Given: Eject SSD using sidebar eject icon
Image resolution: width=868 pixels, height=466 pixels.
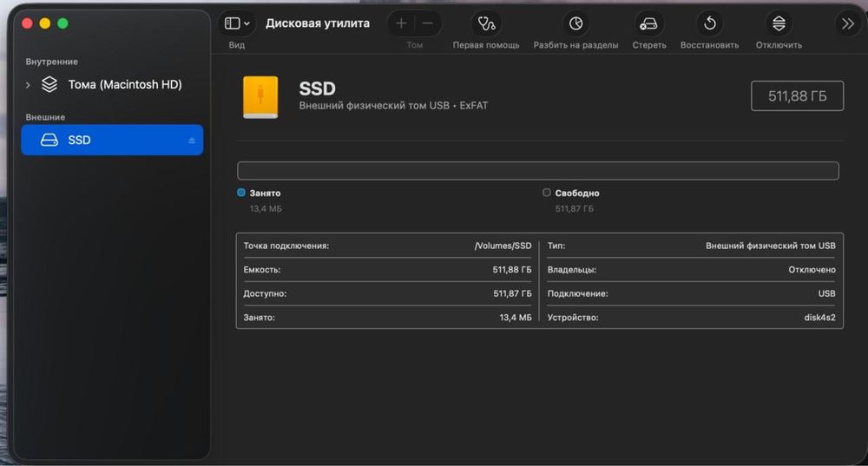Looking at the screenshot, I should pos(192,141).
